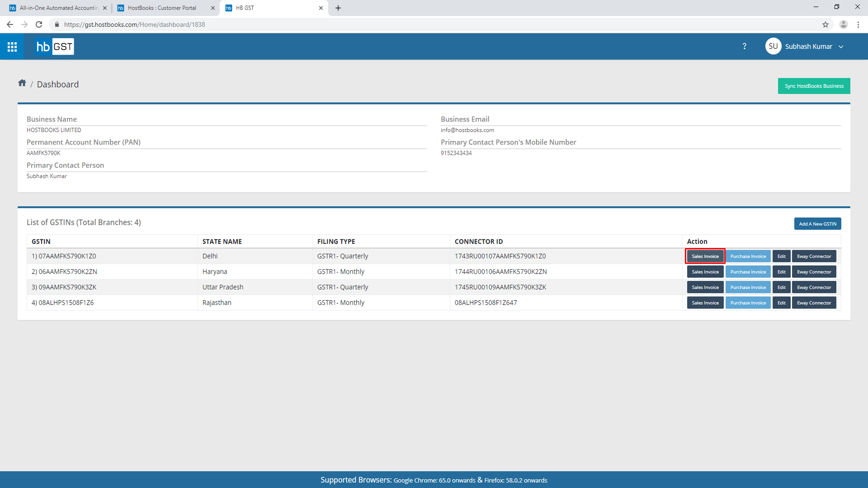868x488 pixels.
Task: Click connector ID 1744RU00106AAMFK5790K2ZN
Action: coord(500,272)
